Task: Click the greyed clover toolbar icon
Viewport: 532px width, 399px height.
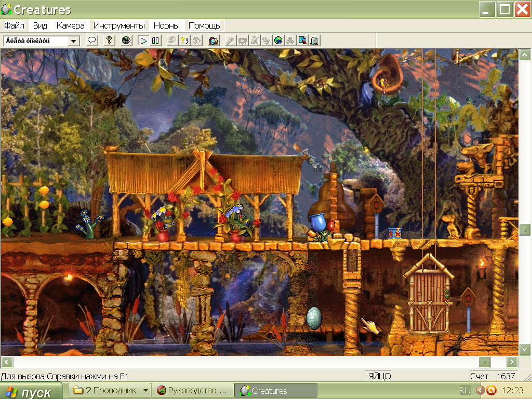Action: pos(290,41)
